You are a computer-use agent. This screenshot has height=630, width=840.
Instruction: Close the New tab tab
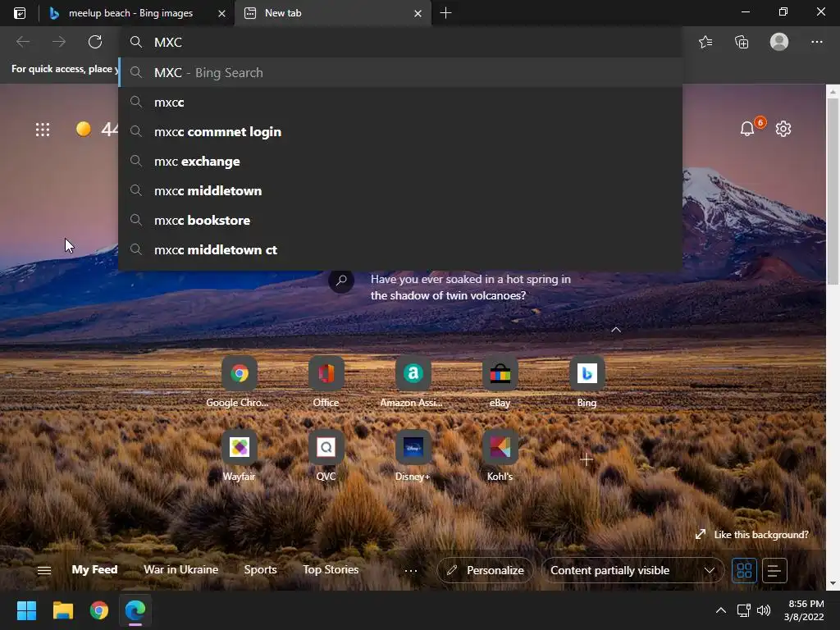[x=418, y=13]
